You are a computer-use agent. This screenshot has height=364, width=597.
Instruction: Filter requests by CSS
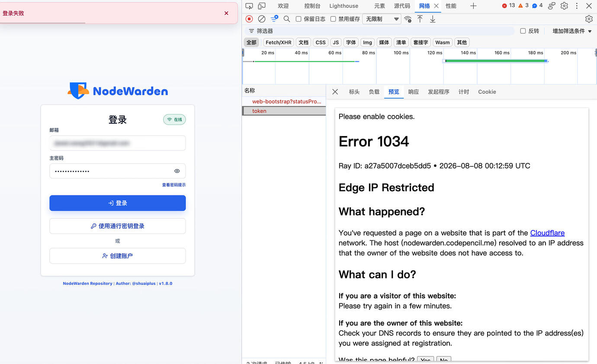click(x=321, y=42)
